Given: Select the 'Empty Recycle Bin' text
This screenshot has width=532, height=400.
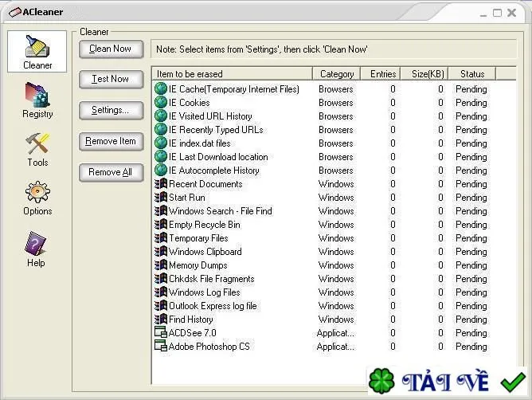Looking at the screenshot, I should (205, 225).
